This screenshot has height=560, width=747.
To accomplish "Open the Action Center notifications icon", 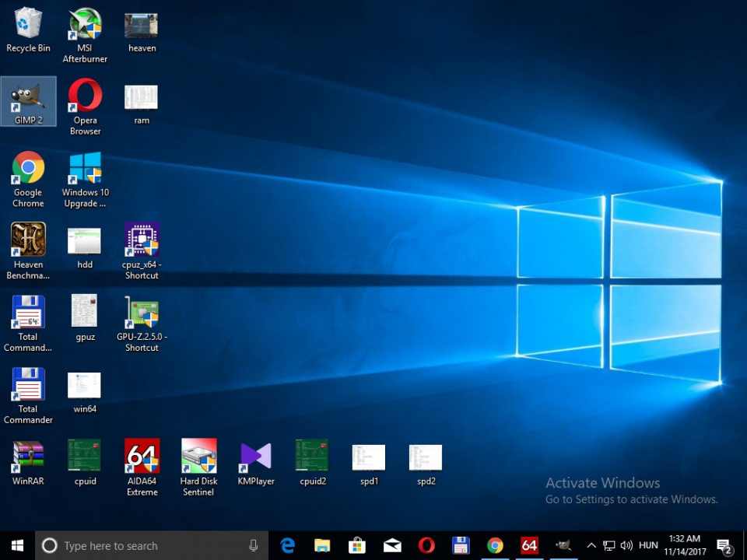I will 724,546.
